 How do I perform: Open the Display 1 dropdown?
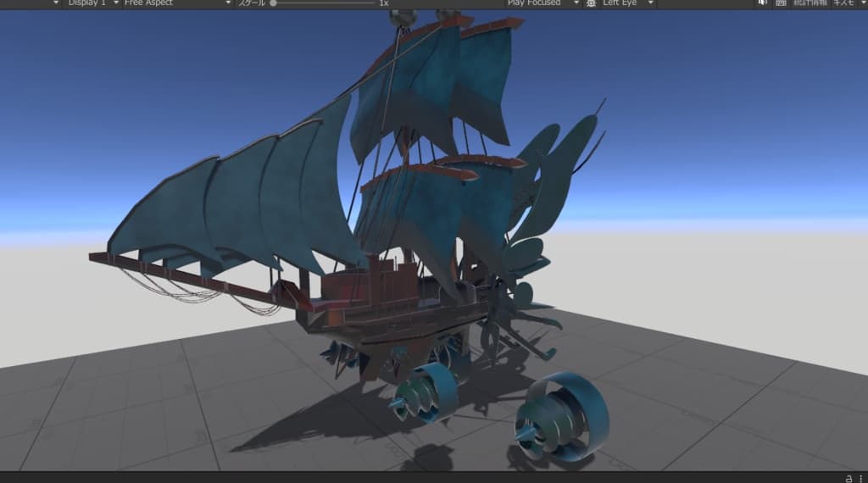[x=92, y=3]
